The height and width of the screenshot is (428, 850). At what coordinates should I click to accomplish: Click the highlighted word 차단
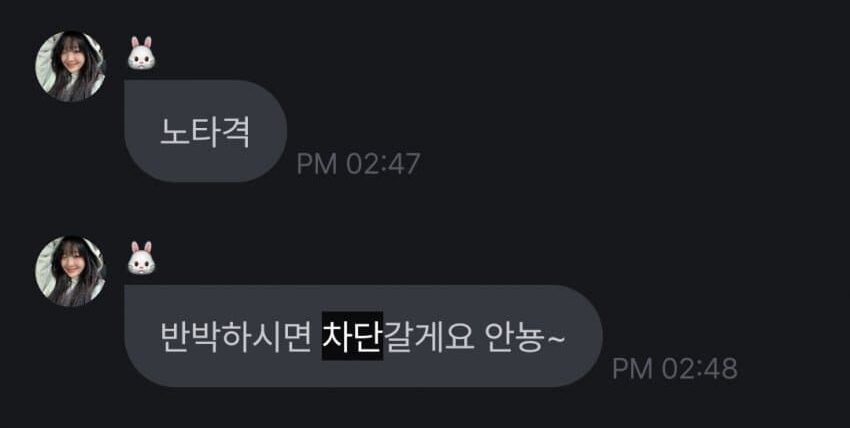click(352, 335)
